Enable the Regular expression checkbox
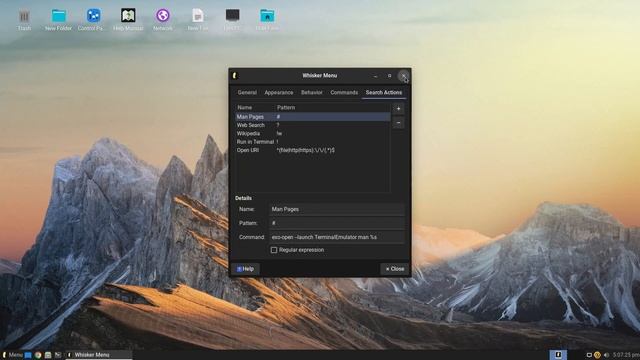Screen dimensions: 640x360 [274, 250]
